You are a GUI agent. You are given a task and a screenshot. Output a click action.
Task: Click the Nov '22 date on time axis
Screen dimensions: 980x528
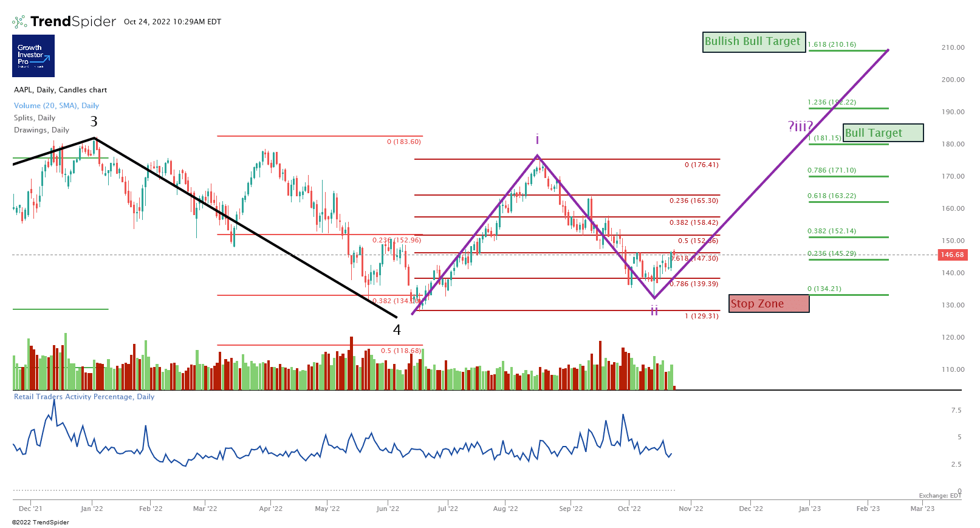click(690, 509)
